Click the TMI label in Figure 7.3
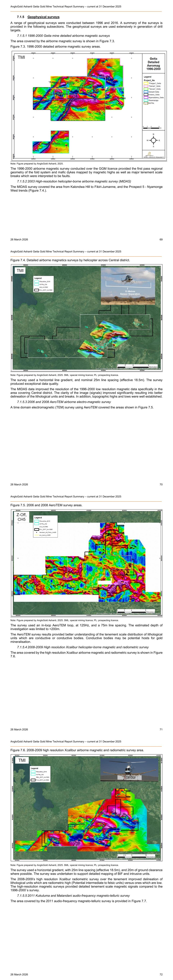 [21, 57]
